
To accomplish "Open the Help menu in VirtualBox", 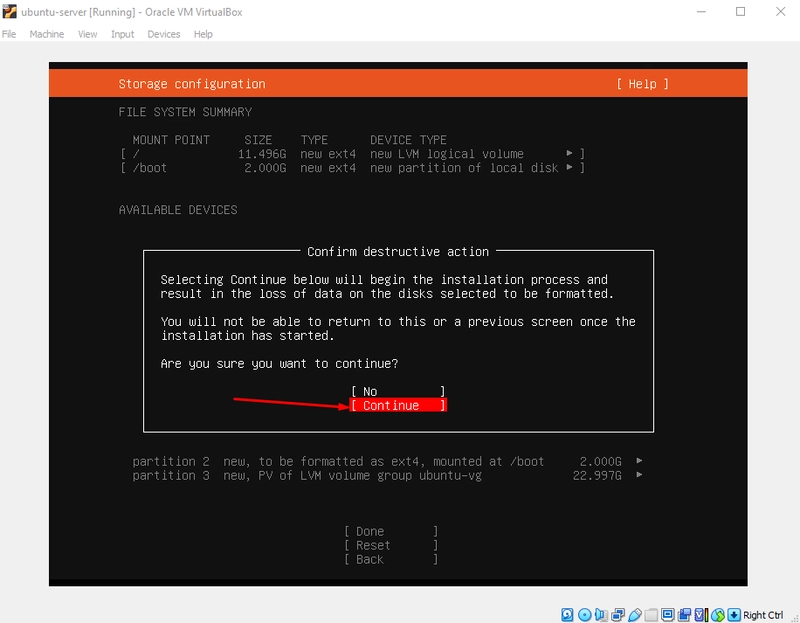I will tap(203, 34).
